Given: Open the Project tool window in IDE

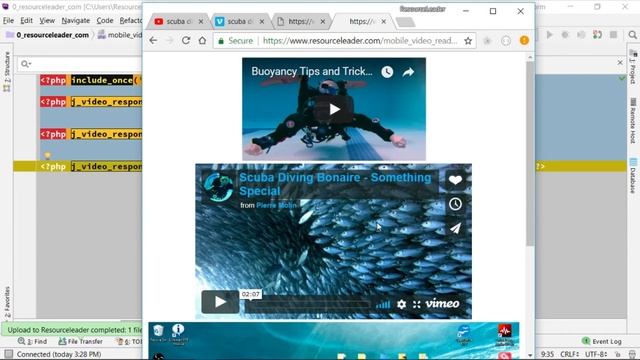Looking at the screenshot, I should click(x=633, y=67).
